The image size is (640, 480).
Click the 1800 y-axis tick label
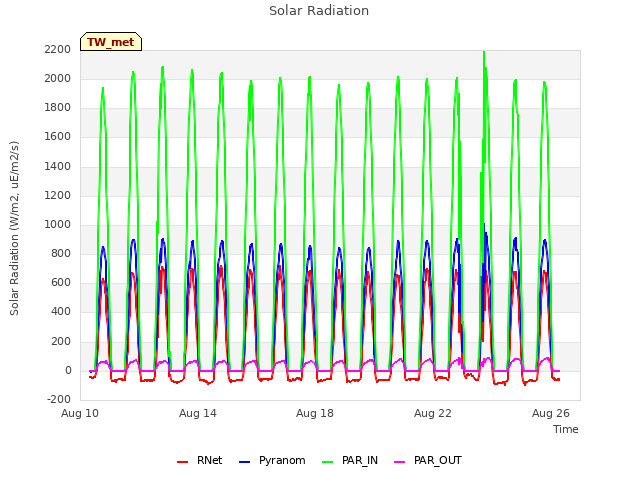point(58,108)
